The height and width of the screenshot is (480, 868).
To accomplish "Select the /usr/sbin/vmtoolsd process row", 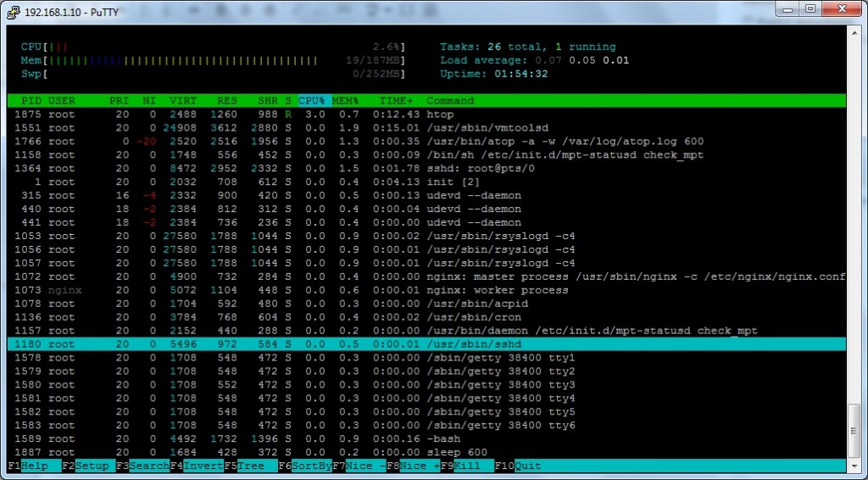I will [x=424, y=128].
